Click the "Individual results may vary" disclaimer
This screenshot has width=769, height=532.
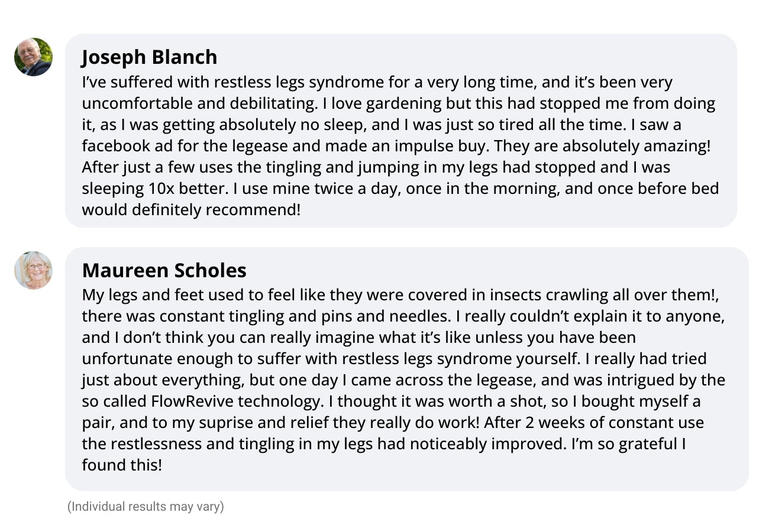(146, 507)
